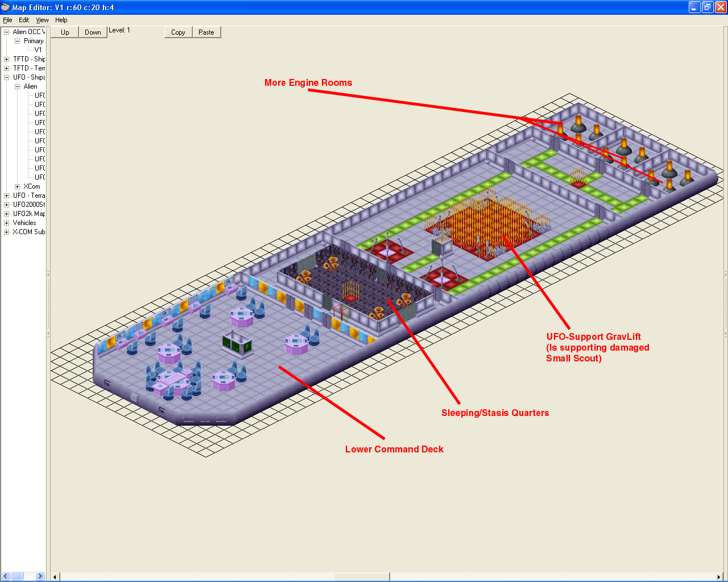This screenshot has width=728, height=582.
Task: Open the File menu
Action: tap(7, 20)
